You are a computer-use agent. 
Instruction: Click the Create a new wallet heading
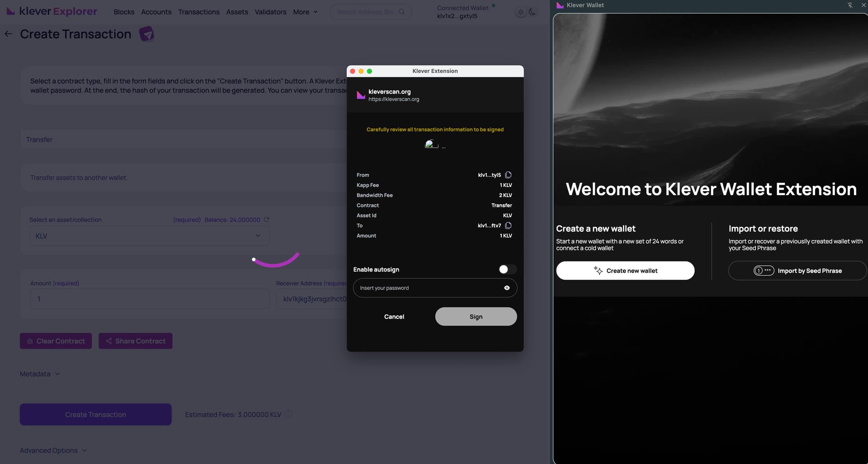pos(596,229)
